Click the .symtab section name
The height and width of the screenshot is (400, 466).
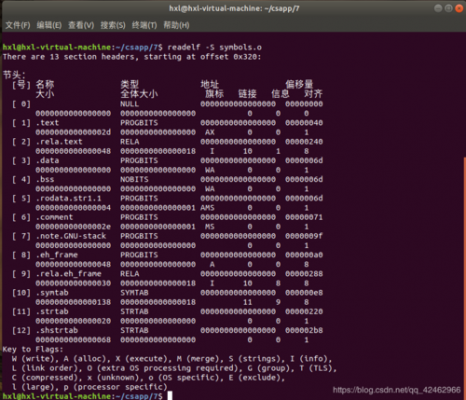click(52, 293)
